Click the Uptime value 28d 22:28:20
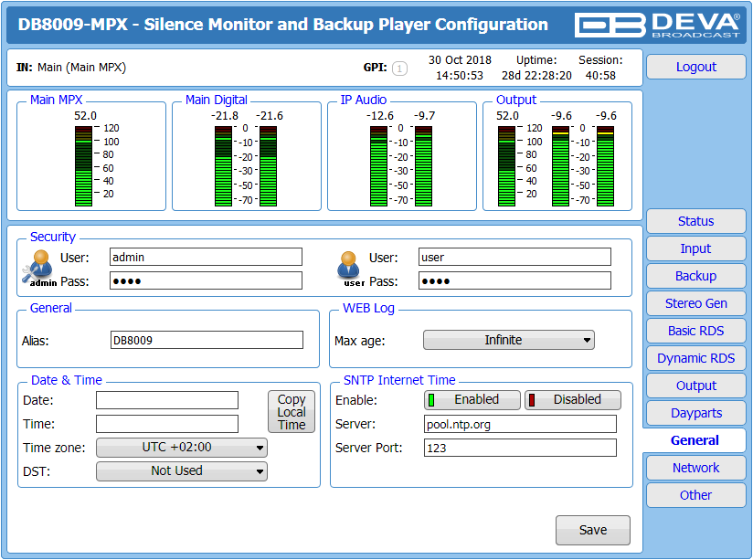 pyautogui.click(x=536, y=76)
